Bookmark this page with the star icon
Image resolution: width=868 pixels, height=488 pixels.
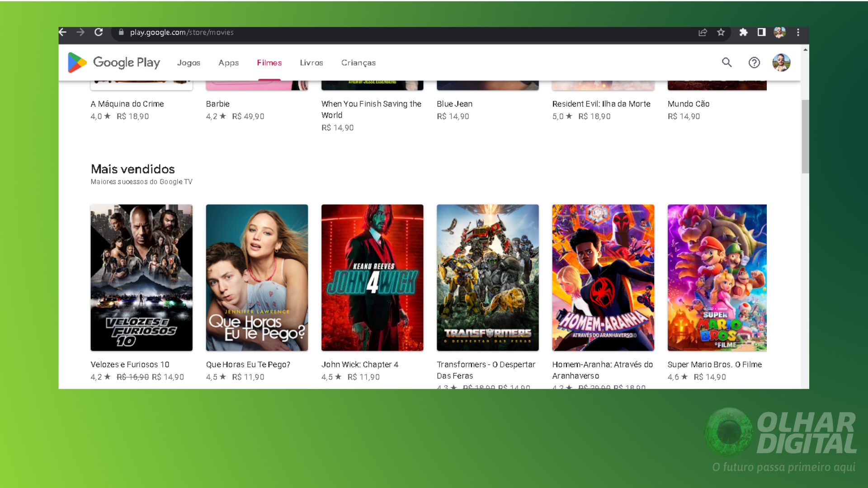(721, 32)
